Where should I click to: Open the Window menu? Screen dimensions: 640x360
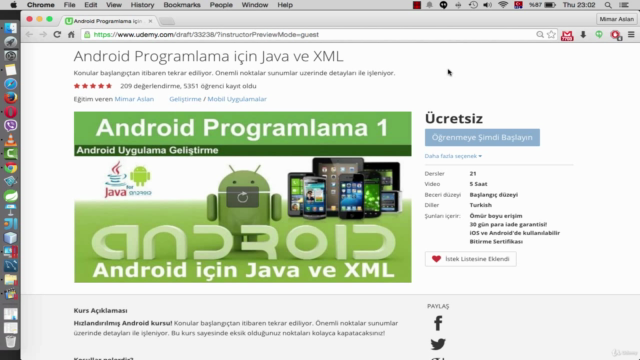pyautogui.click(x=255, y=5)
